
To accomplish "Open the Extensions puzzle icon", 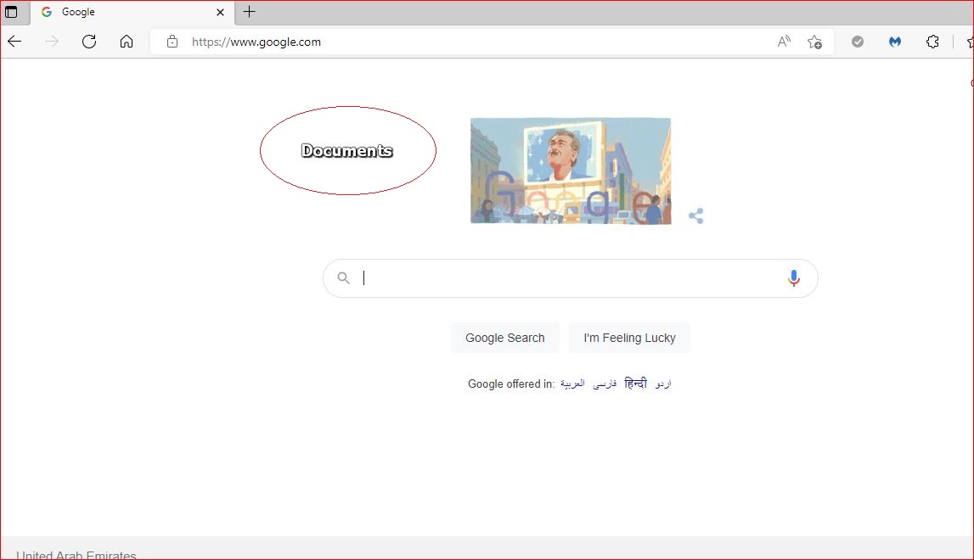I will coord(932,42).
